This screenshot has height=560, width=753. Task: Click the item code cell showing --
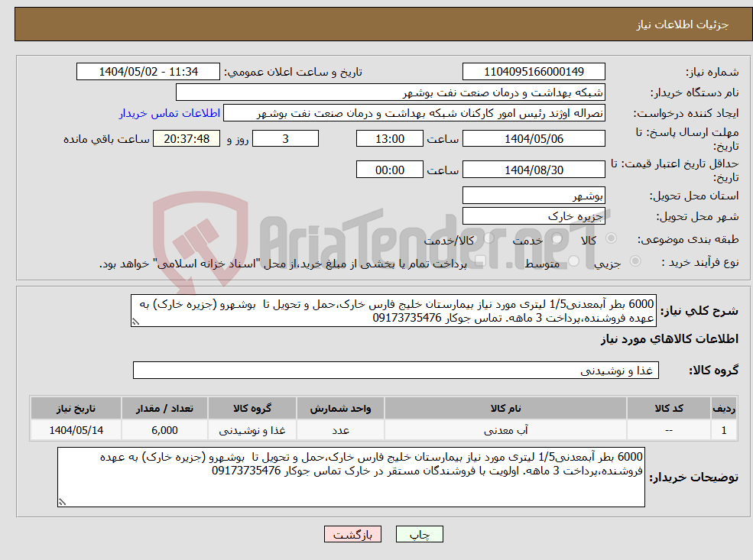point(668,430)
